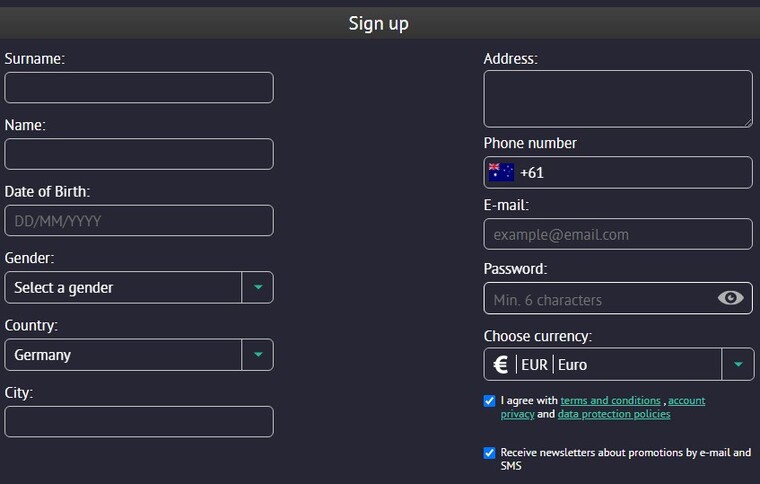Show password using the eye icon

pyautogui.click(x=730, y=297)
